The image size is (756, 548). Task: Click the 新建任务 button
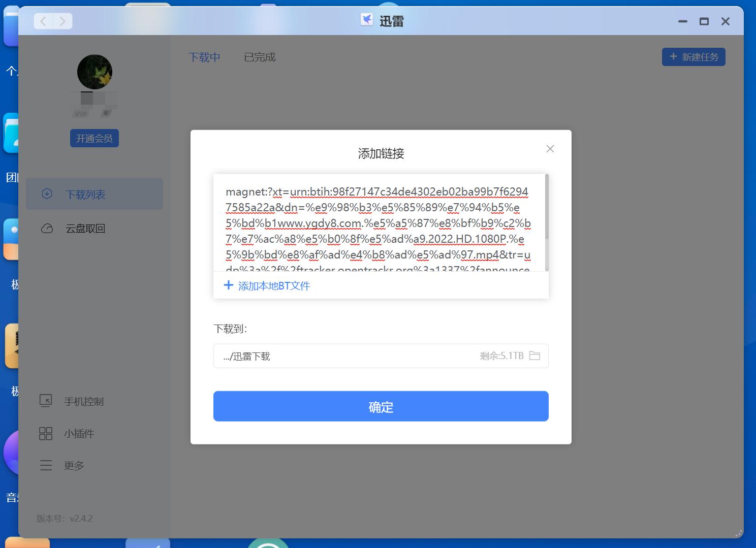(694, 57)
